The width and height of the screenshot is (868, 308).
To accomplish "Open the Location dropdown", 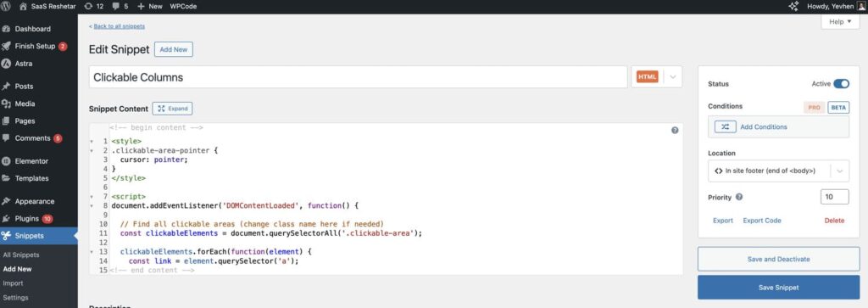I will click(x=778, y=171).
